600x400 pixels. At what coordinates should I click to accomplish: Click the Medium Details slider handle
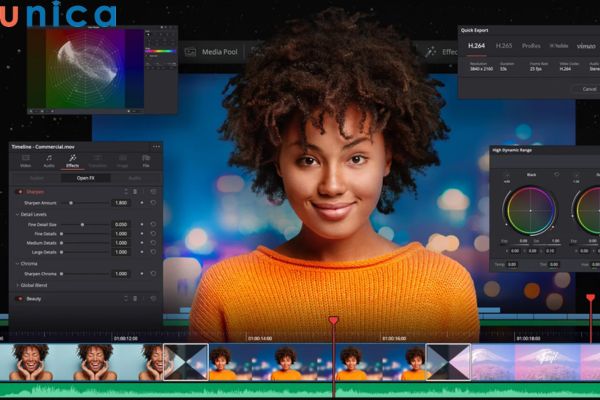coord(61,243)
